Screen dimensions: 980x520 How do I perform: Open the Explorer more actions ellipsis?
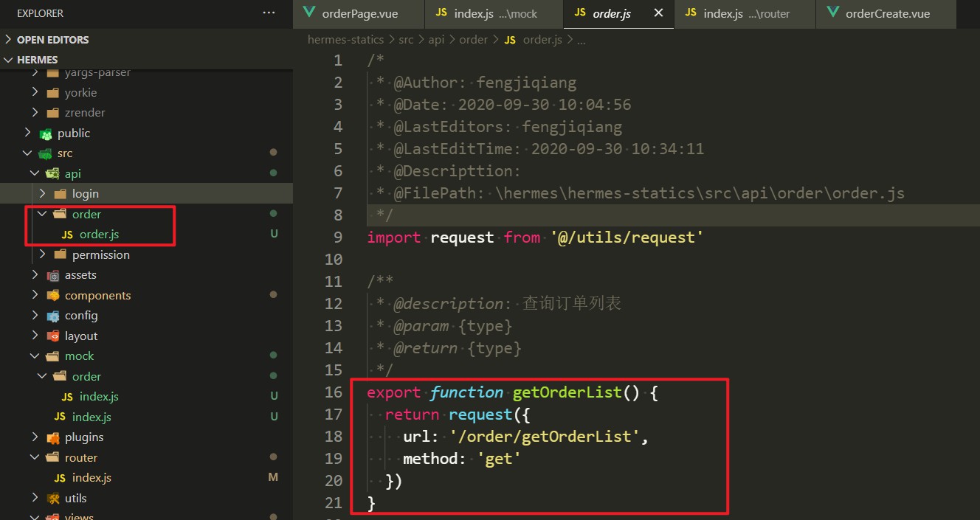(270, 13)
